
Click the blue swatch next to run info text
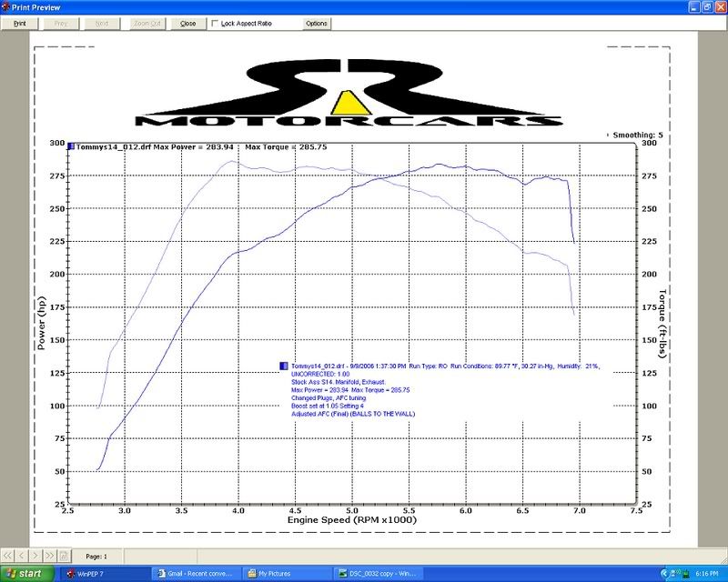click(x=284, y=366)
